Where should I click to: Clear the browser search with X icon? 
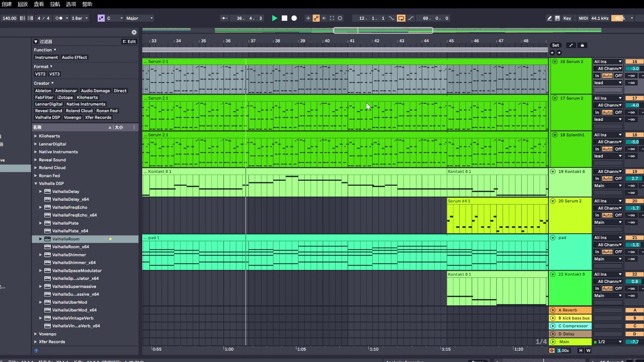click(x=134, y=32)
